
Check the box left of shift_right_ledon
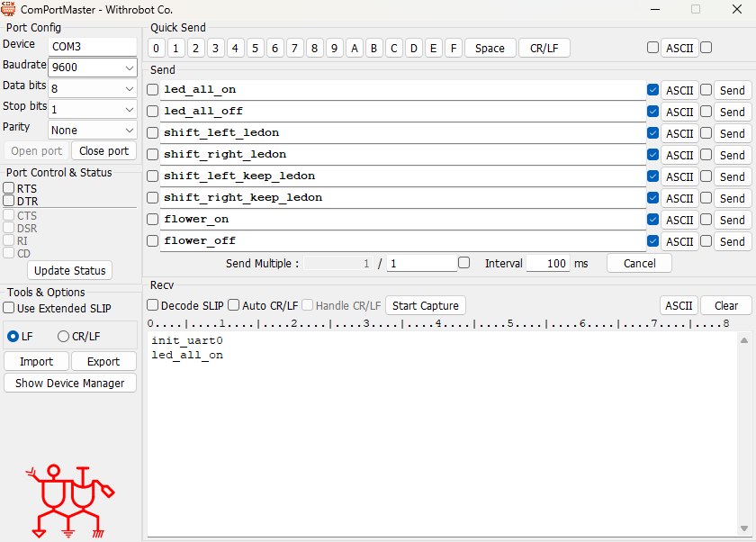[x=152, y=154]
